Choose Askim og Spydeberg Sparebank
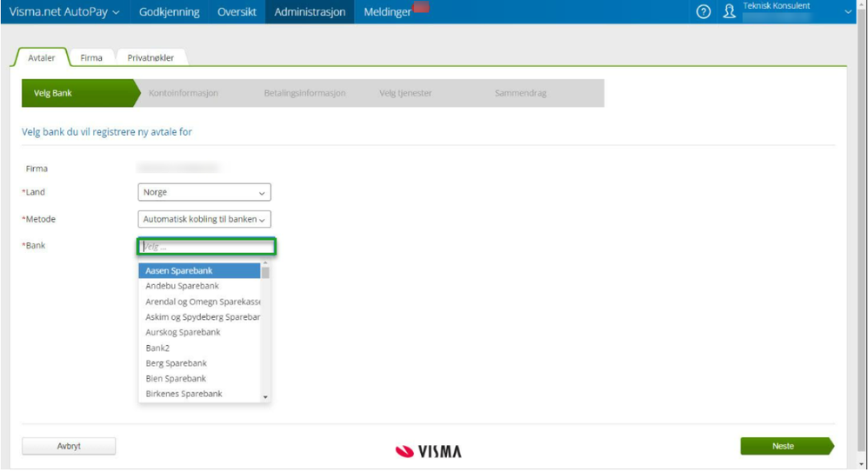868x471 pixels. click(x=199, y=317)
